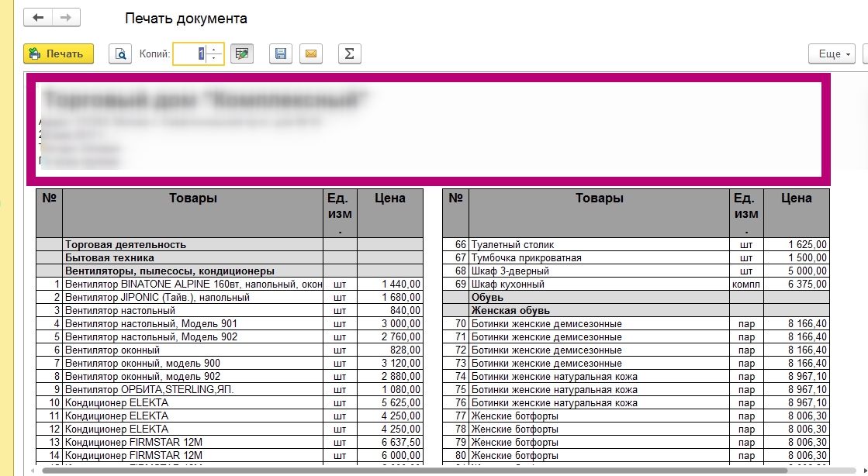
Task: Click the Бытовая техника group row
Action: (x=110, y=257)
